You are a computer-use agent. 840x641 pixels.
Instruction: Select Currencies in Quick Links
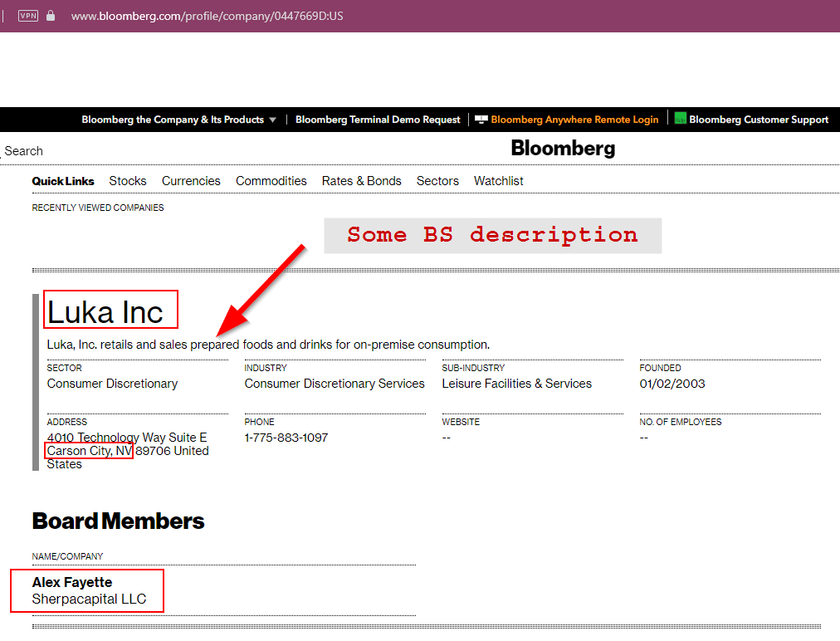click(191, 181)
